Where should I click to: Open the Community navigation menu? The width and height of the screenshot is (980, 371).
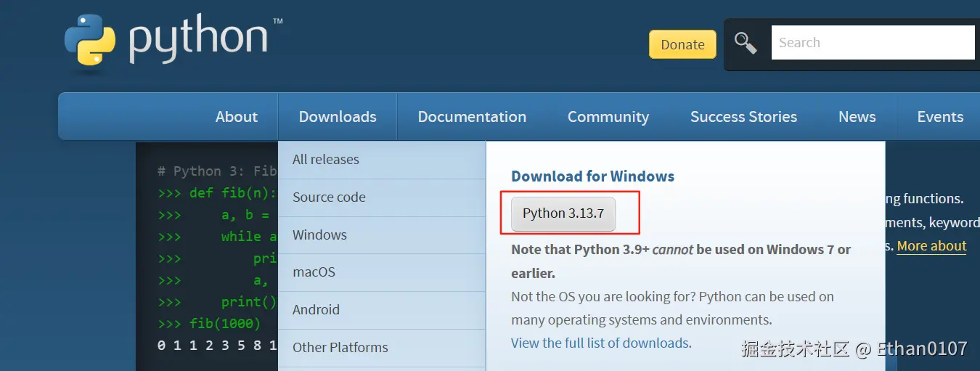pyautogui.click(x=608, y=116)
